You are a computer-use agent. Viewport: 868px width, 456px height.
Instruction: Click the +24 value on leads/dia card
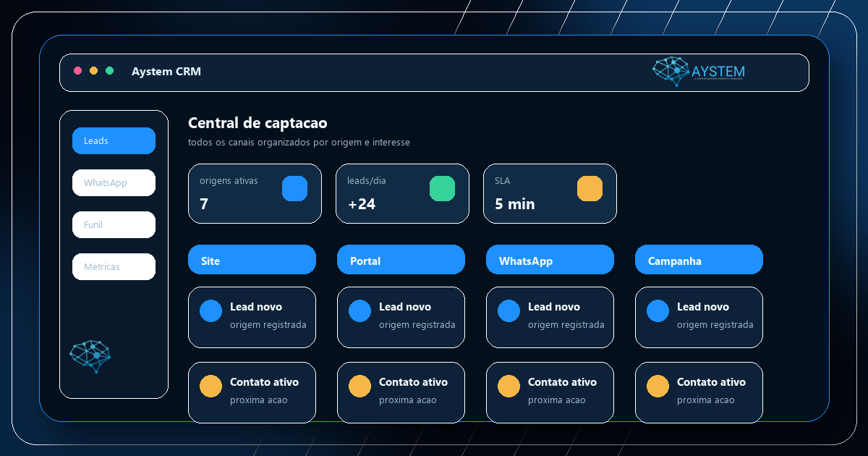click(x=362, y=204)
